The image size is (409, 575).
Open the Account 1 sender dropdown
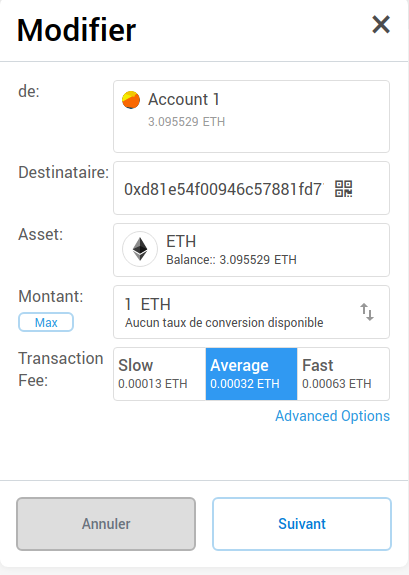pyautogui.click(x=251, y=117)
